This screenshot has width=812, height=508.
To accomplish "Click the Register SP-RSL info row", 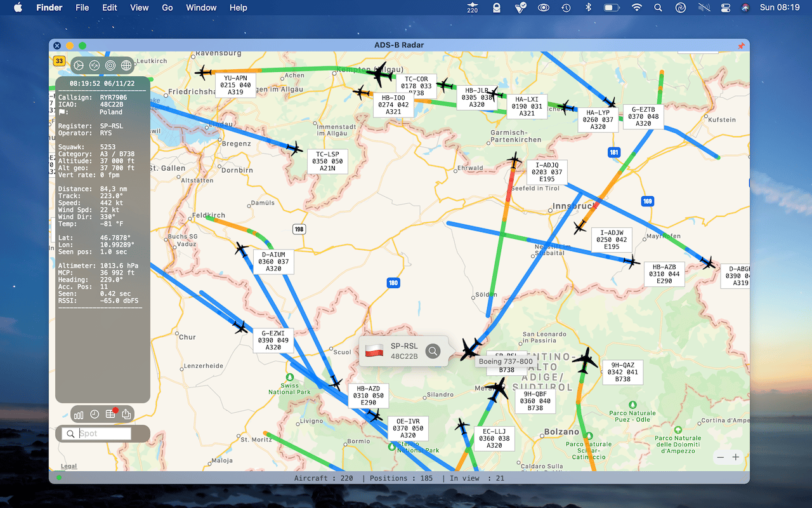I will tap(91, 126).
